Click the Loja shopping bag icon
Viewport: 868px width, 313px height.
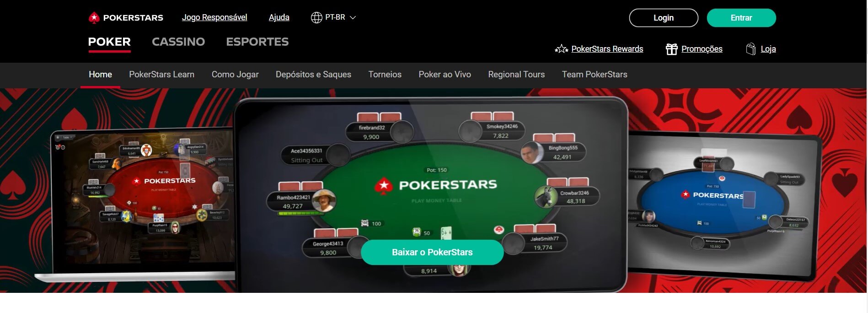coord(750,49)
